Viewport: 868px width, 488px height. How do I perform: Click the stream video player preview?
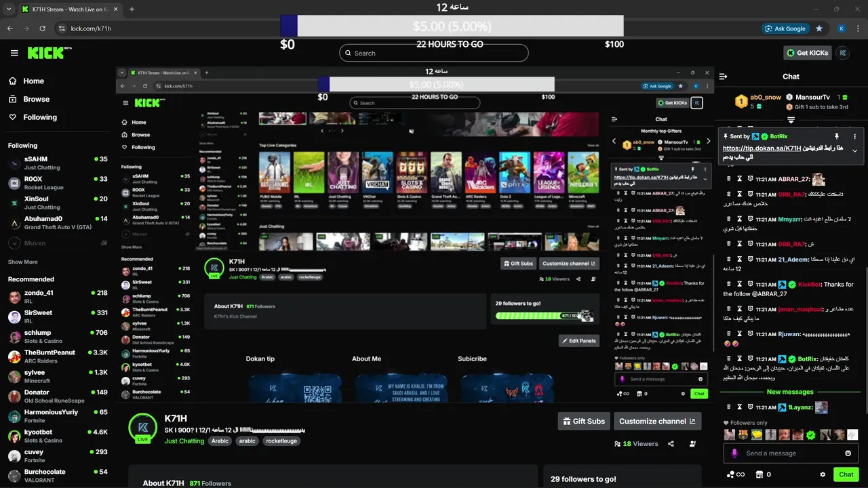(x=414, y=235)
